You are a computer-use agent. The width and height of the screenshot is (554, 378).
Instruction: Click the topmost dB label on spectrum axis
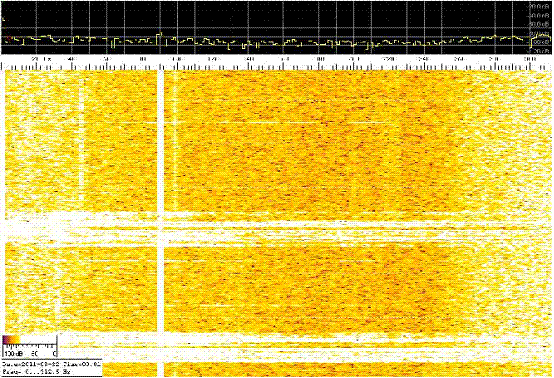(x=541, y=6)
